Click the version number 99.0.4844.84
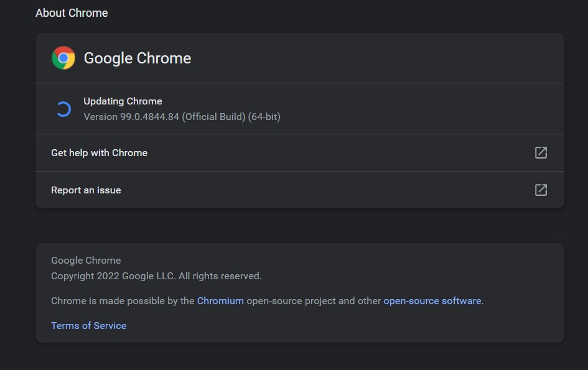The width and height of the screenshot is (588, 370). tap(149, 117)
